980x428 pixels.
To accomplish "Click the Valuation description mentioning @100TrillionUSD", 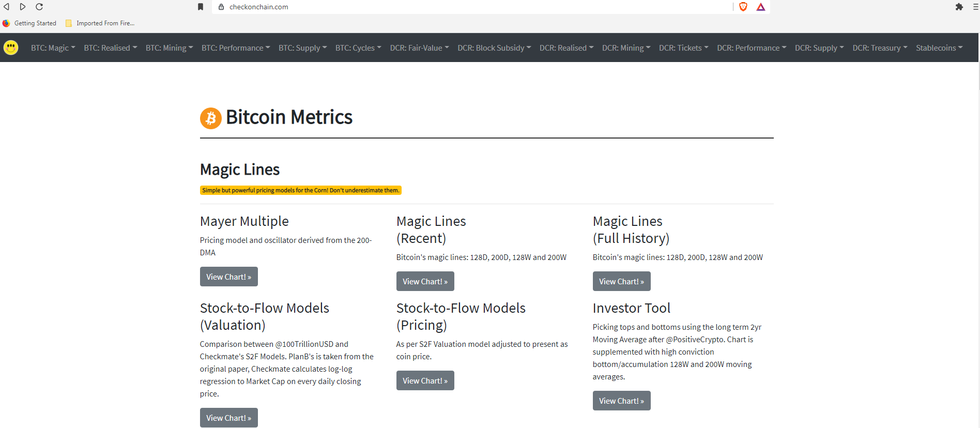I will 287,369.
